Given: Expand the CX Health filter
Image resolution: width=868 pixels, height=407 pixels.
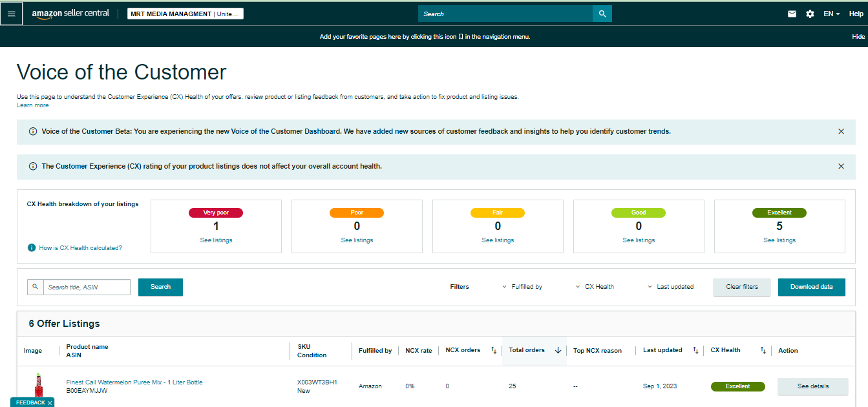Looking at the screenshot, I should [x=595, y=287].
